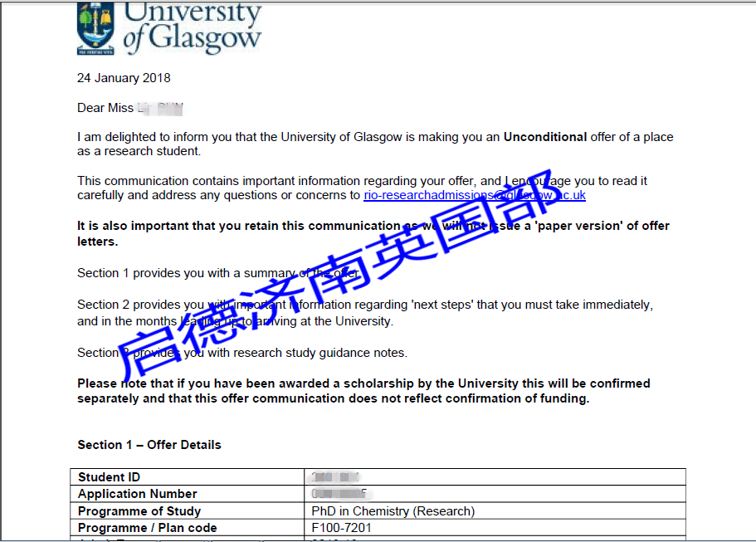Screen dimensions: 756x542
Task: Select the date '24 January 2018'
Action: (124, 78)
